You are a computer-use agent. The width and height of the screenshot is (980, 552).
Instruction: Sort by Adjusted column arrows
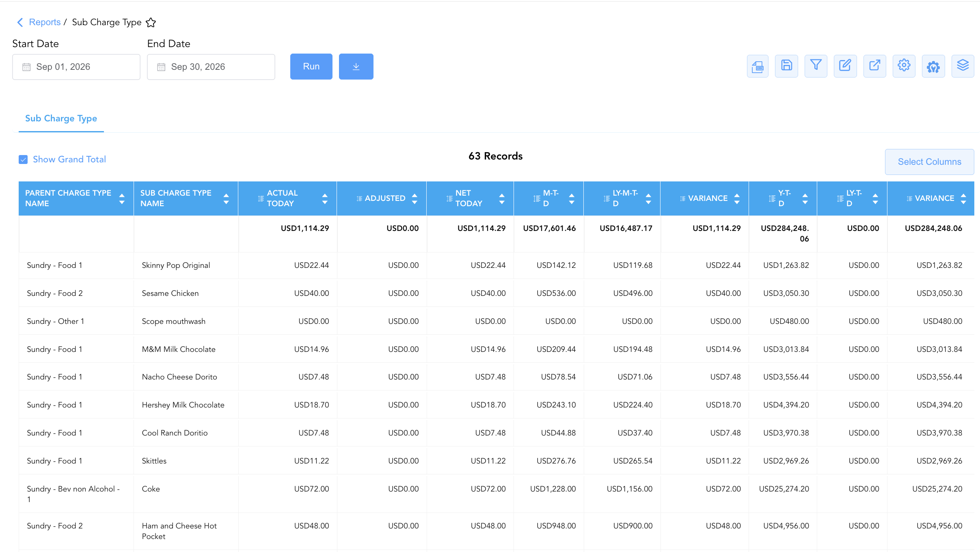414,198
